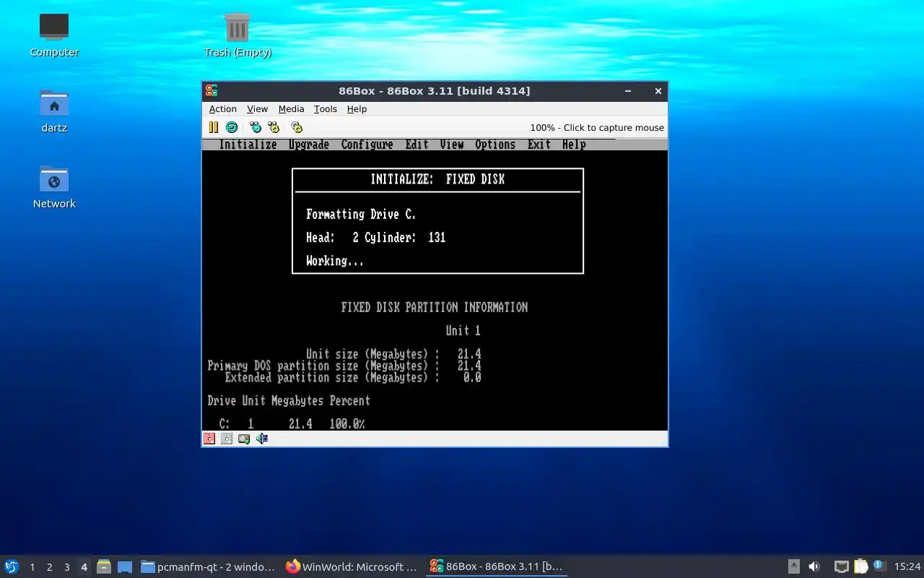Click 'Extended partition size (Megabytes)' line
This screenshot has width=924, height=578.
coord(353,377)
